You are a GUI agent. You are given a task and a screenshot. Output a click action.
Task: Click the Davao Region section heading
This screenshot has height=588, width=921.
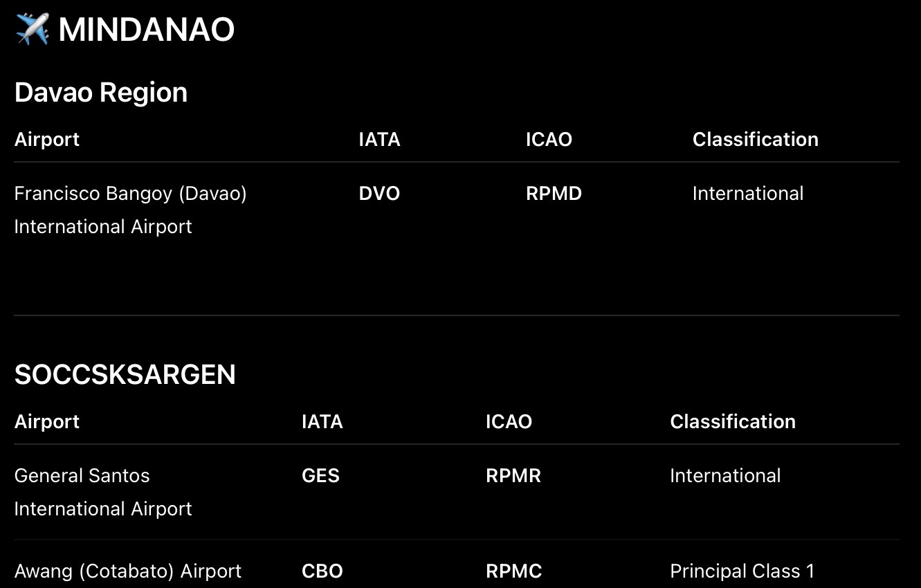click(101, 93)
